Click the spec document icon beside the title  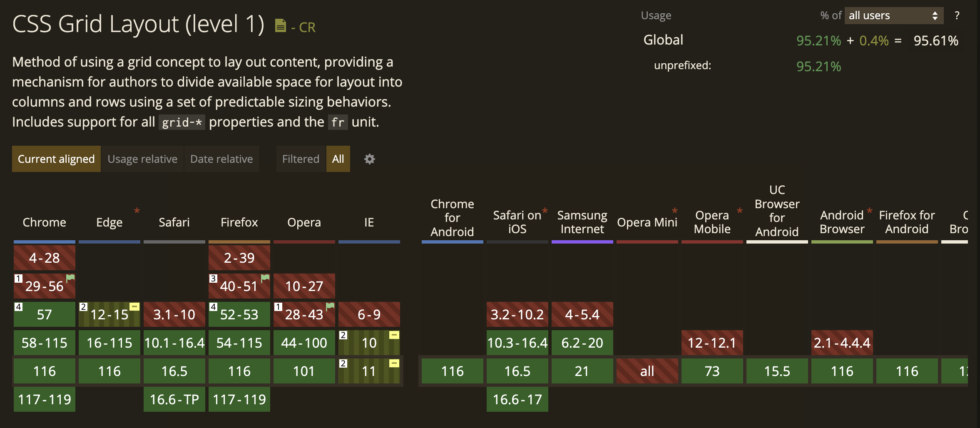280,26
